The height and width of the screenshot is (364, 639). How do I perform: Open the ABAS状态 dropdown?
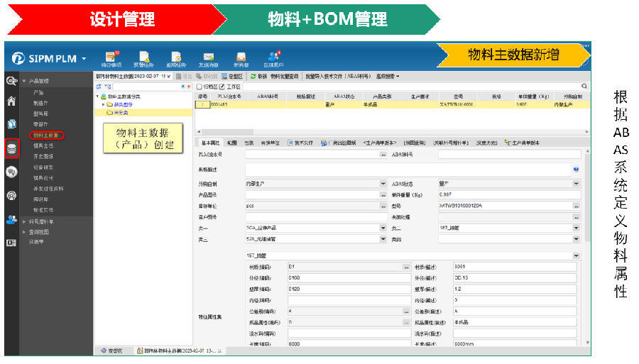(576, 183)
